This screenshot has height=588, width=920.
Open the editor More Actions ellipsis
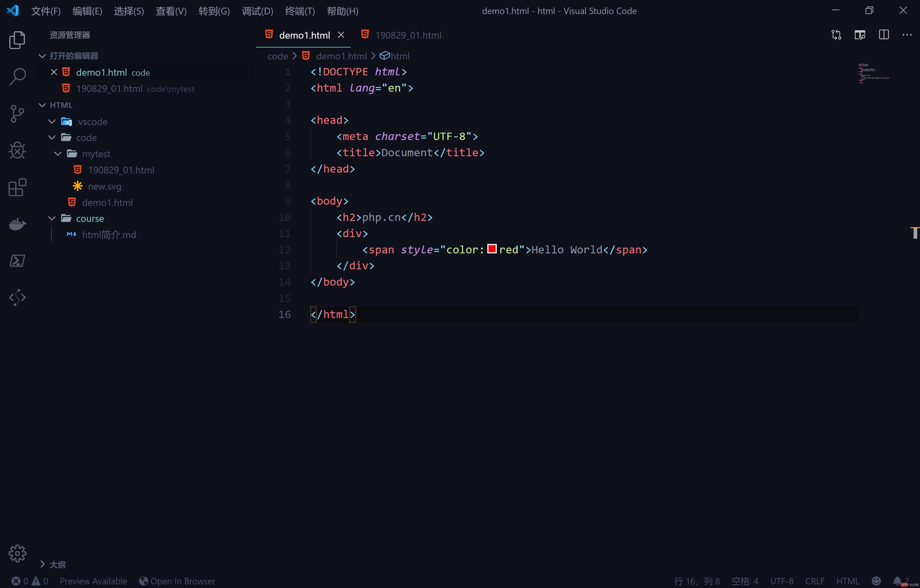907,35
